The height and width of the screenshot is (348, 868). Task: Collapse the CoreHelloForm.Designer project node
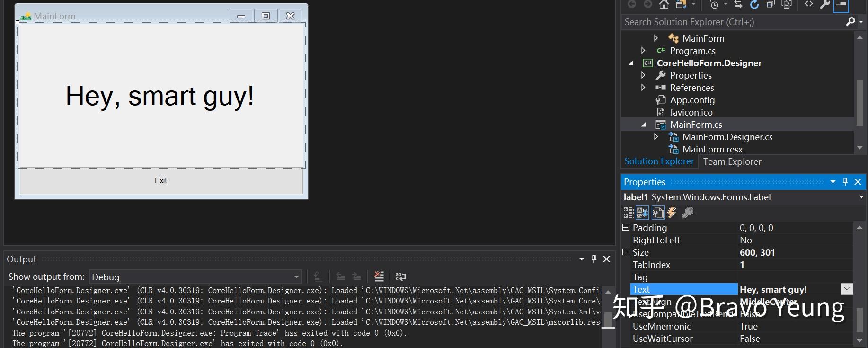631,63
